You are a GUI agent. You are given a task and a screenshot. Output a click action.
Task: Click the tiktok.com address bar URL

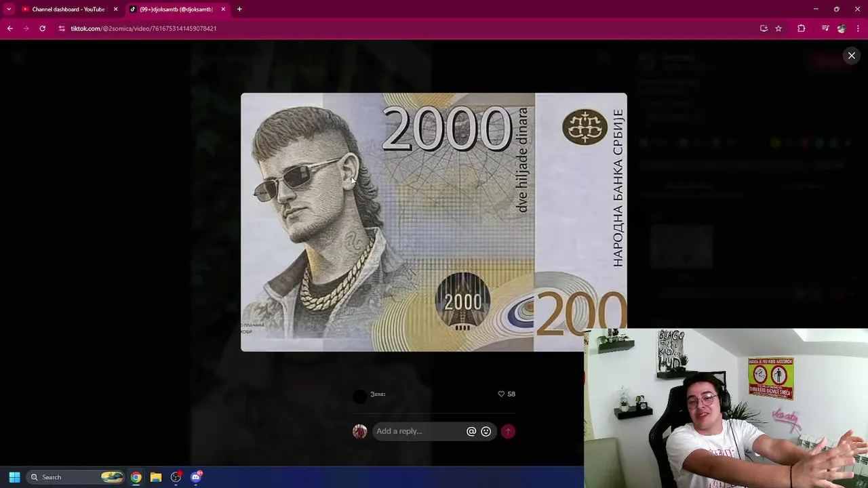(x=144, y=28)
